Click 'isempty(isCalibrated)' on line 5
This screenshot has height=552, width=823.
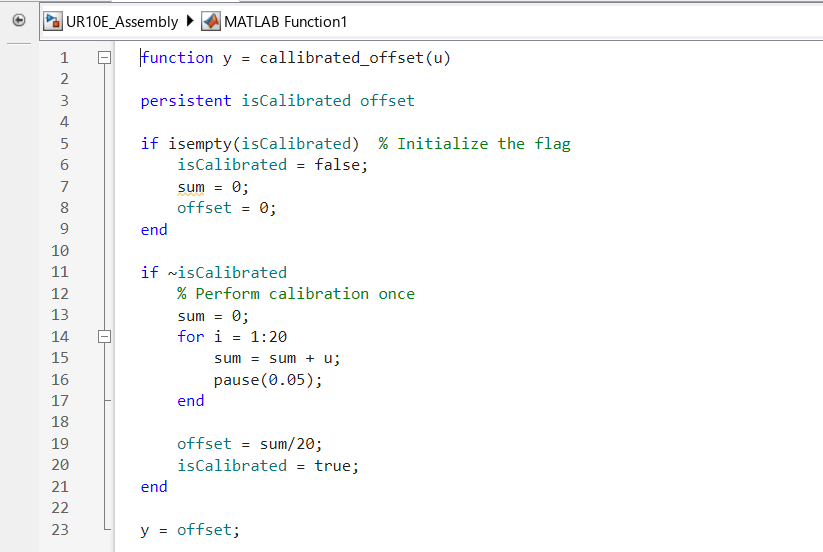tap(263, 143)
